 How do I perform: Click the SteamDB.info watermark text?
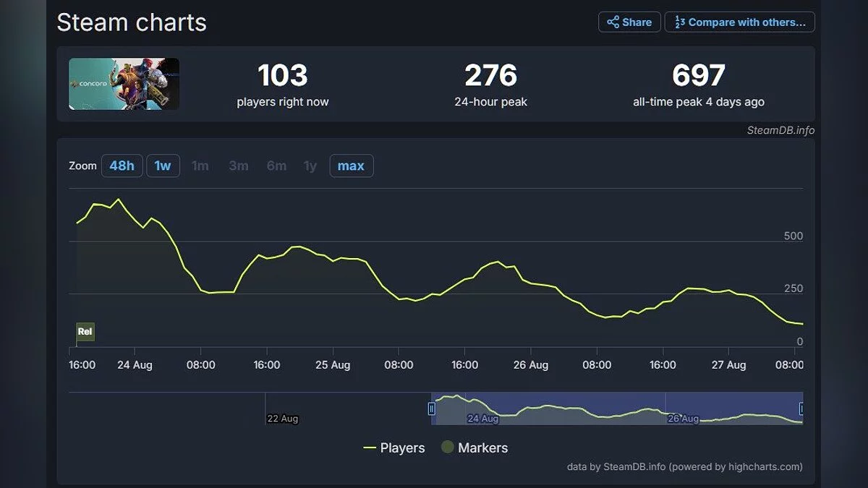(x=780, y=130)
